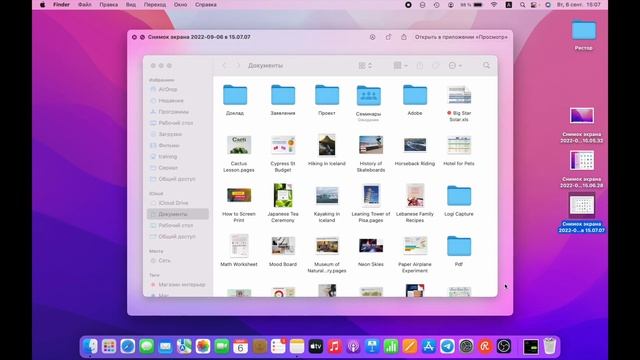Open Terminal from the Dock

[x=531, y=347]
